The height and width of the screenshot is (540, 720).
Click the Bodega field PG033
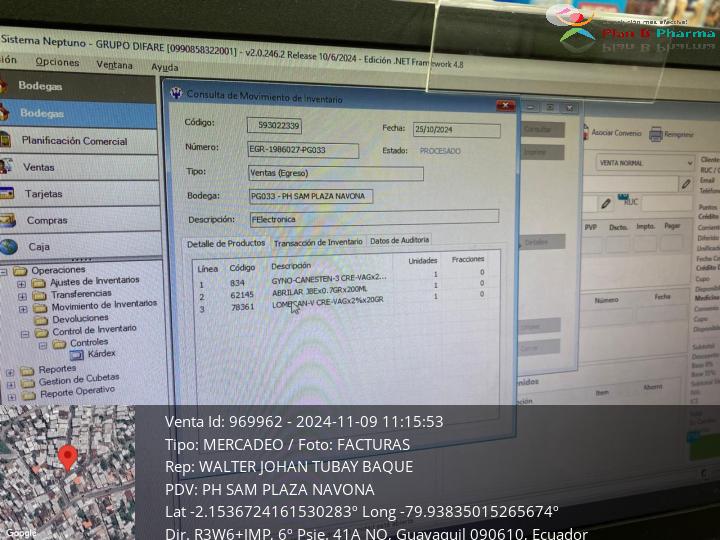click(311, 196)
